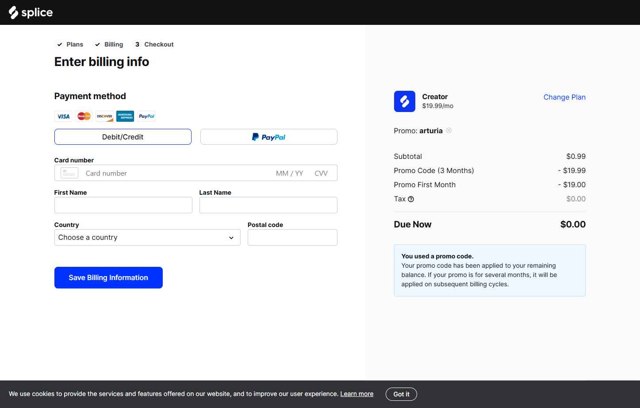This screenshot has width=640, height=408.
Task: Click Save Billing Information button
Action: click(x=109, y=277)
